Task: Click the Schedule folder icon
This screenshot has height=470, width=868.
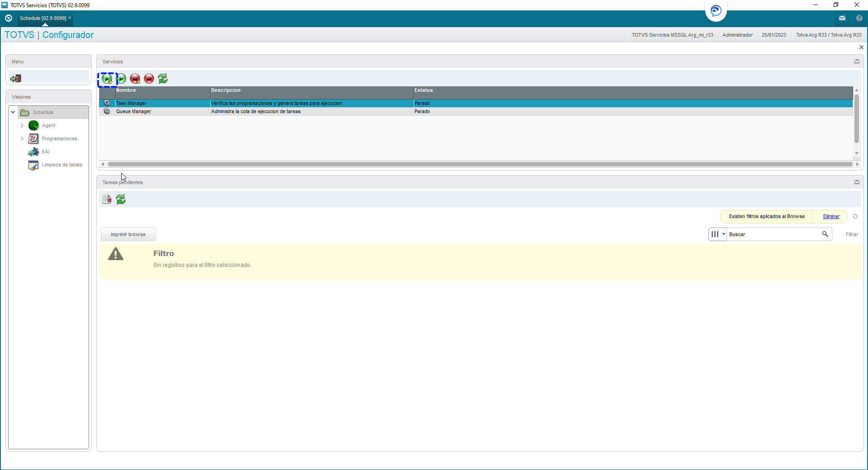Action: tap(25, 112)
